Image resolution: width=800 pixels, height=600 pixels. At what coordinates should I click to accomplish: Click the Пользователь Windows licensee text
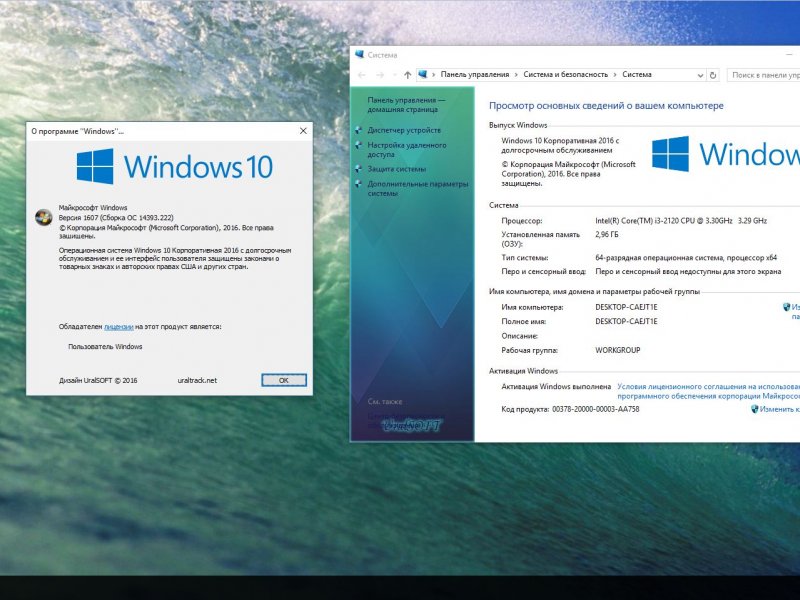(x=105, y=346)
